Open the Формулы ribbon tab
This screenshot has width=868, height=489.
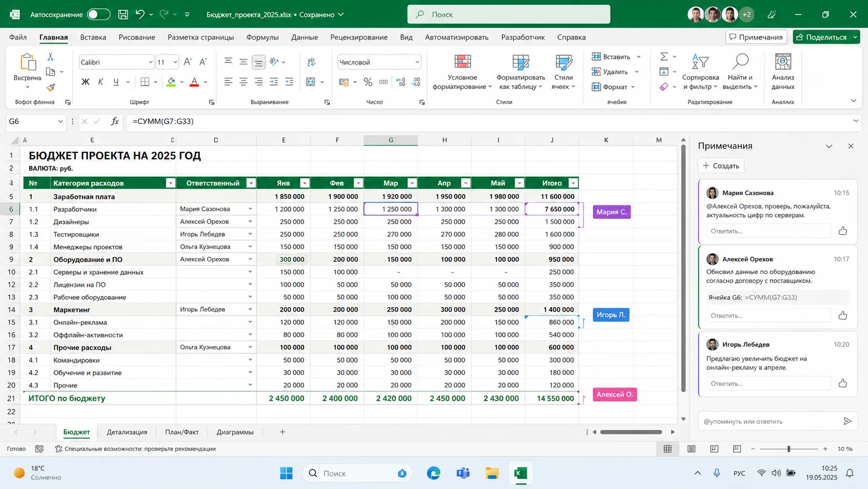pyautogui.click(x=262, y=37)
